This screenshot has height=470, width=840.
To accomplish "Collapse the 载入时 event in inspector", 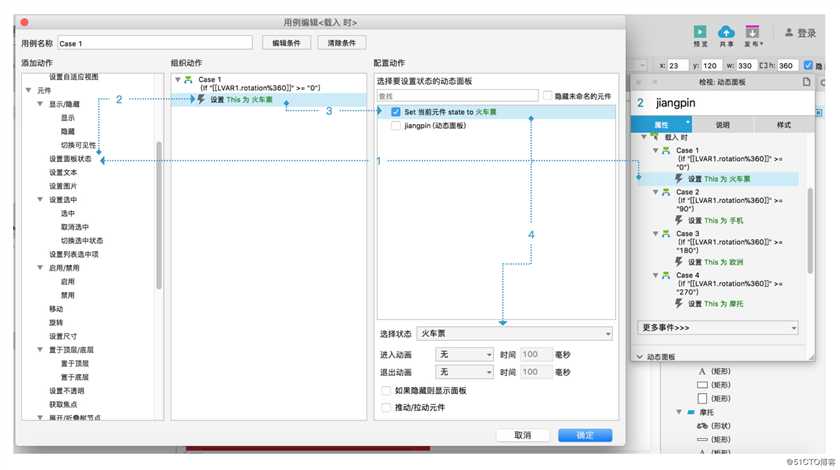I will [644, 137].
